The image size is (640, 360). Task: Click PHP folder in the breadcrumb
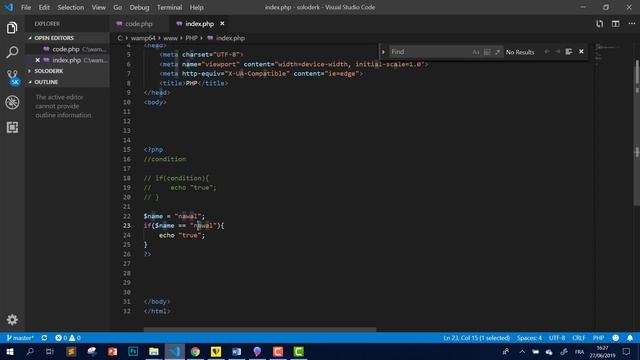(x=191, y=38)
